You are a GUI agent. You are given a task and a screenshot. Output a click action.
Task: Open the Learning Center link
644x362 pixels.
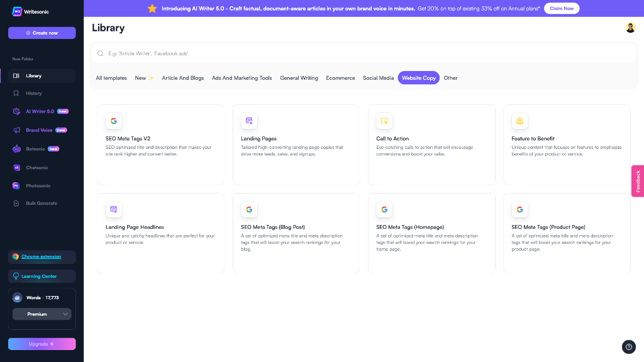39,277
